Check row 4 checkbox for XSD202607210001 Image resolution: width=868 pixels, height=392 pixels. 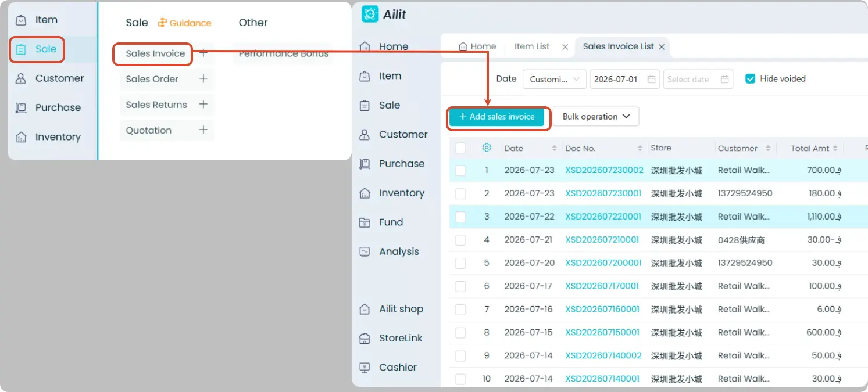tap(460, 240)
